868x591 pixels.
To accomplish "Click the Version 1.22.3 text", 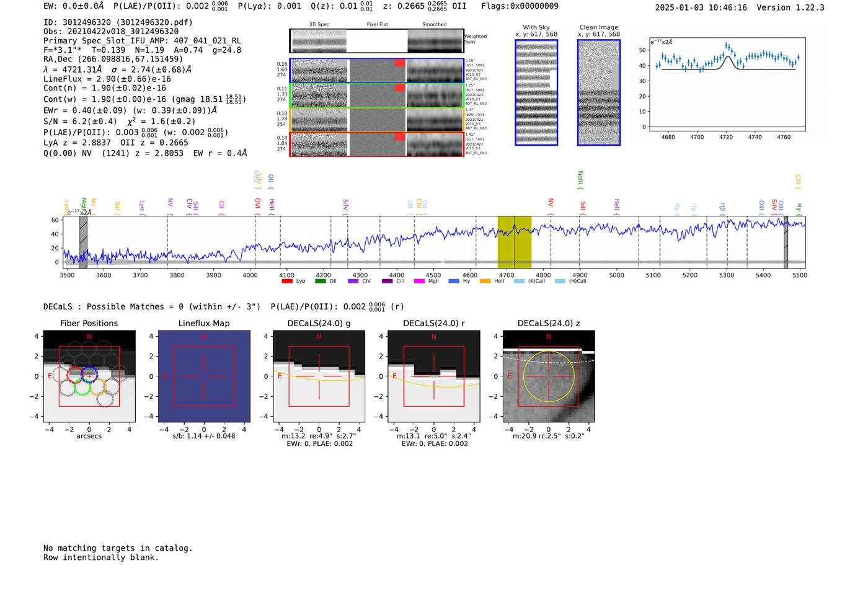I will (790, 7).
